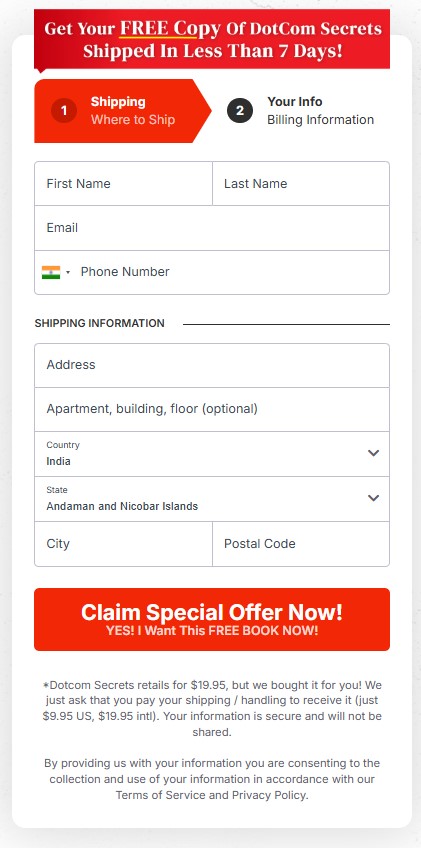
Task: Expand the State dropdown chevron
Action: tap(373, 498)
